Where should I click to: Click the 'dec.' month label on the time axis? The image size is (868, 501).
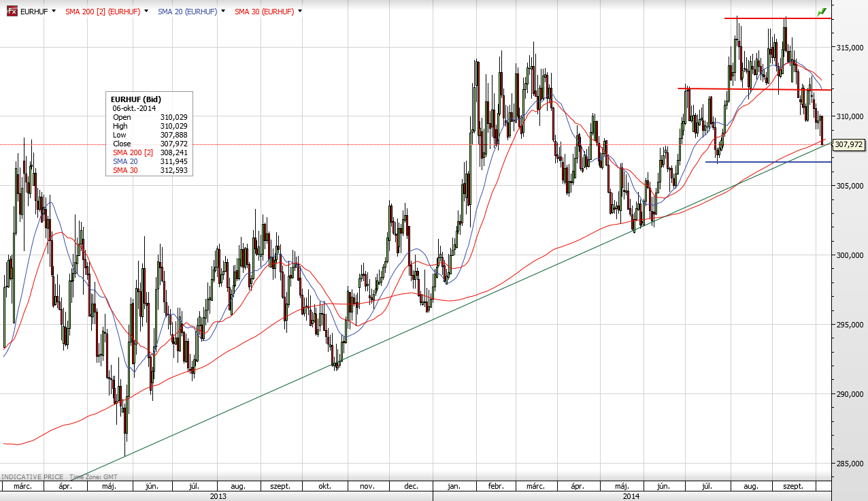pos(411,487)
